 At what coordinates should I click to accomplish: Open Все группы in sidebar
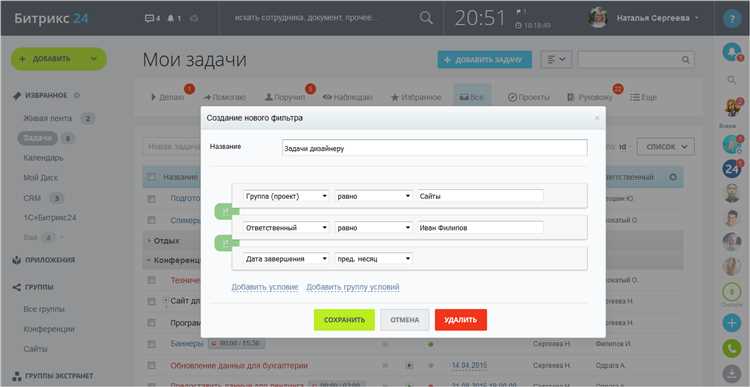[44, 309]
